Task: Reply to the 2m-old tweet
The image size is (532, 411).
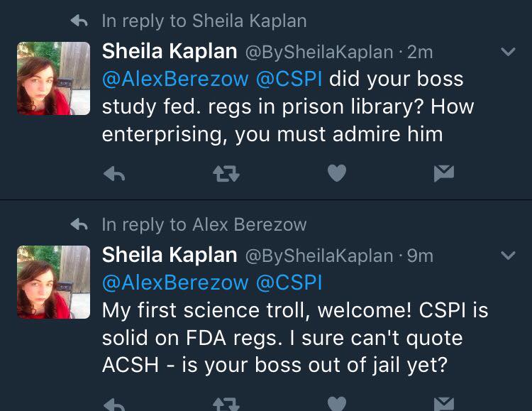Action: 114,174
